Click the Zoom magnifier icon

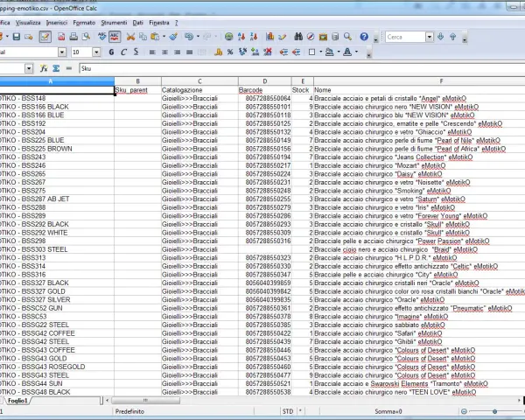click(347, 37)
